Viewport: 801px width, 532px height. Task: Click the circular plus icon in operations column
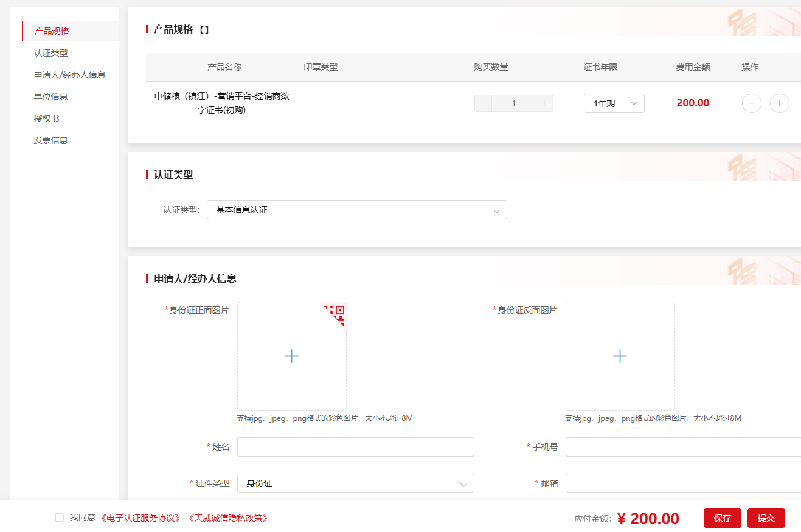coord(779,103)
